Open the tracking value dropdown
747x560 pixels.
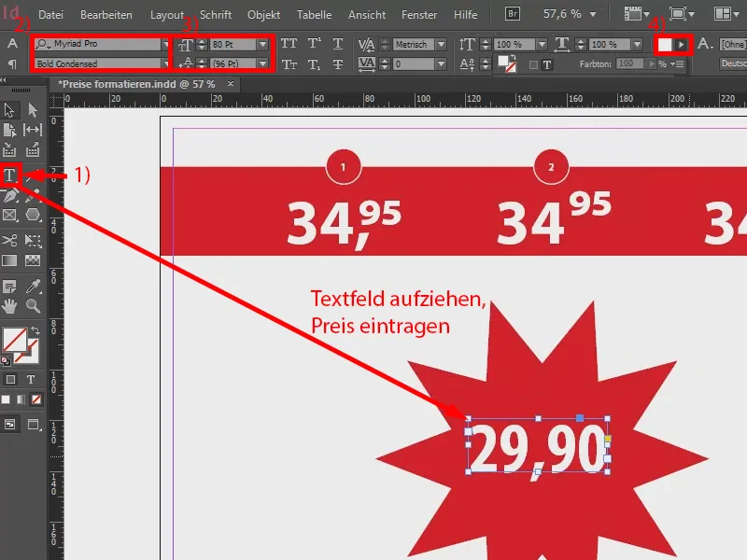pos(441,63)
